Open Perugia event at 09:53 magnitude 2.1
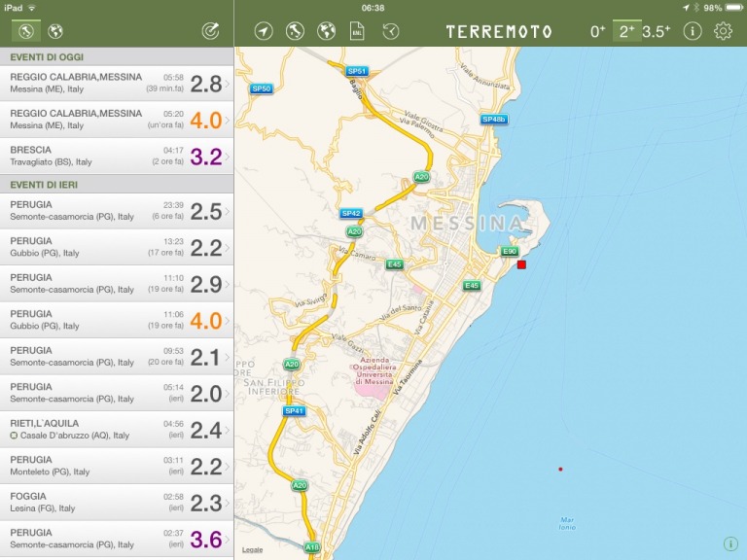 coord(117,356)
